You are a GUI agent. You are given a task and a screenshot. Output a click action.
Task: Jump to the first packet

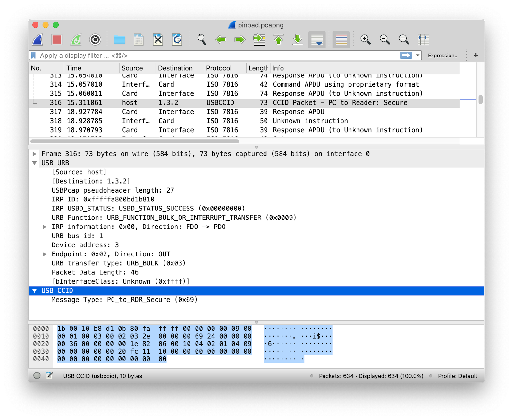pos(278,40)
